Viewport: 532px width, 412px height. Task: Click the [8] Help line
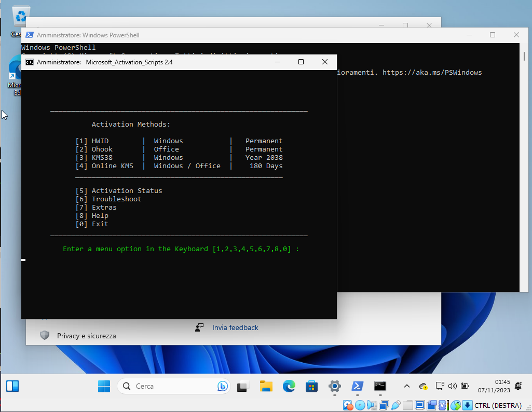pyautogui.click(x=92, y=216)
